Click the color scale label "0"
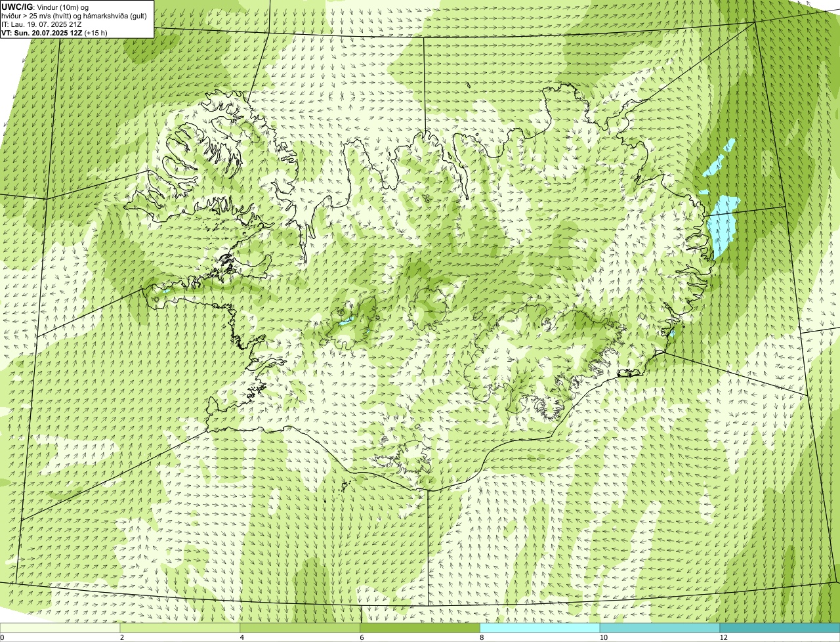Image resolution: width=840 pixels, height=642 pixels. coord(2,637)
